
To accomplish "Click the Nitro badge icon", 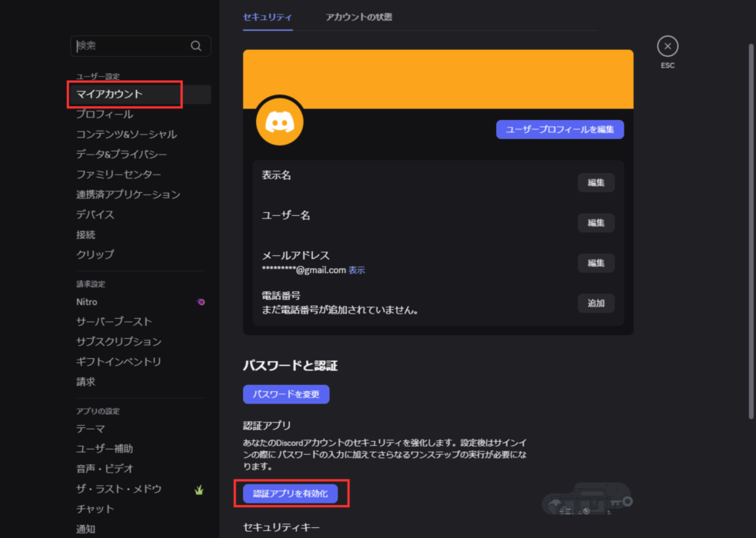I will coord(201,302).
